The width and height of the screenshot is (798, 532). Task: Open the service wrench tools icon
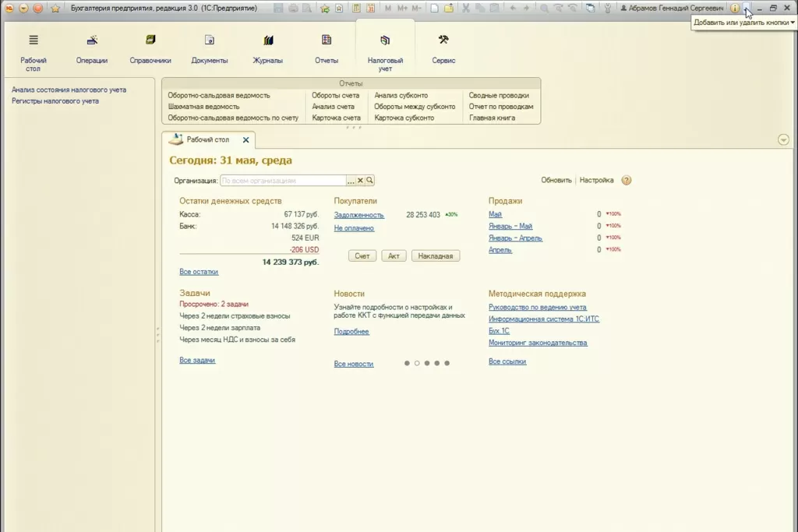tap(607, 8)
